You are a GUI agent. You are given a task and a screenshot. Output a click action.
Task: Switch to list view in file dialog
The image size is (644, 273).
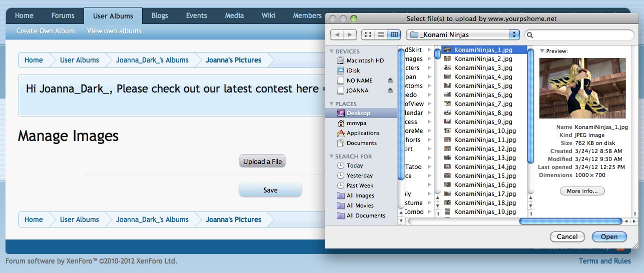point(381,34)
